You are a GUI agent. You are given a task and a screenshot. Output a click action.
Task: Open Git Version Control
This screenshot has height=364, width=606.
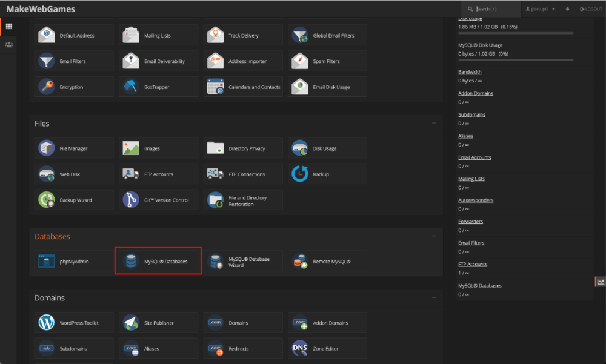point(158,199)
